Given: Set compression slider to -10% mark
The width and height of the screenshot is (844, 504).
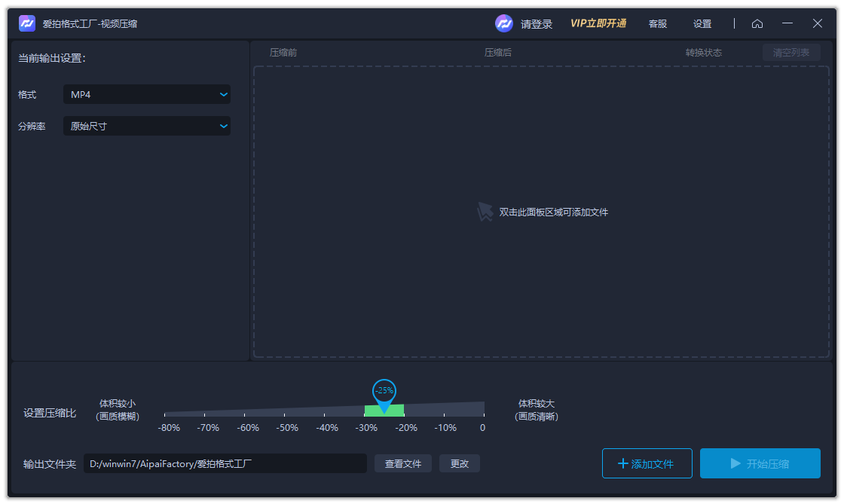Looking at the screenshot, I should pos(444,414).
